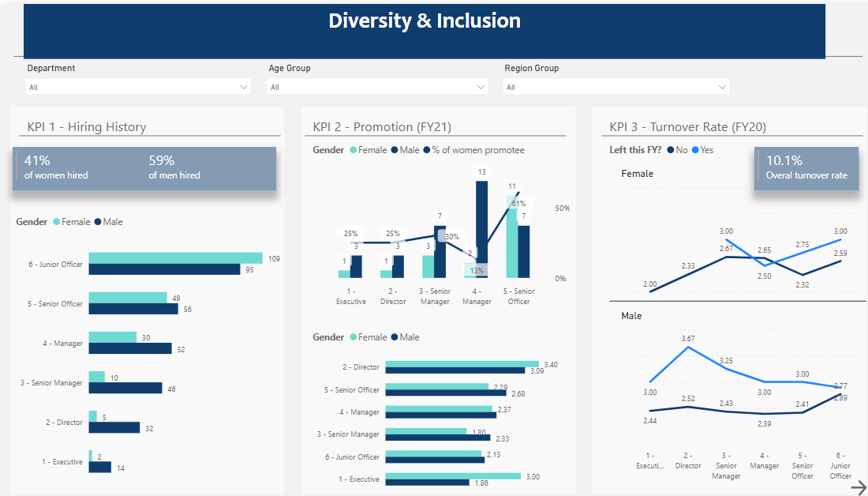The height and width of the screenshot is (496, 868).
Task: Click the 'No' legend marker in Turnover Rate
Action: point(671,150)
